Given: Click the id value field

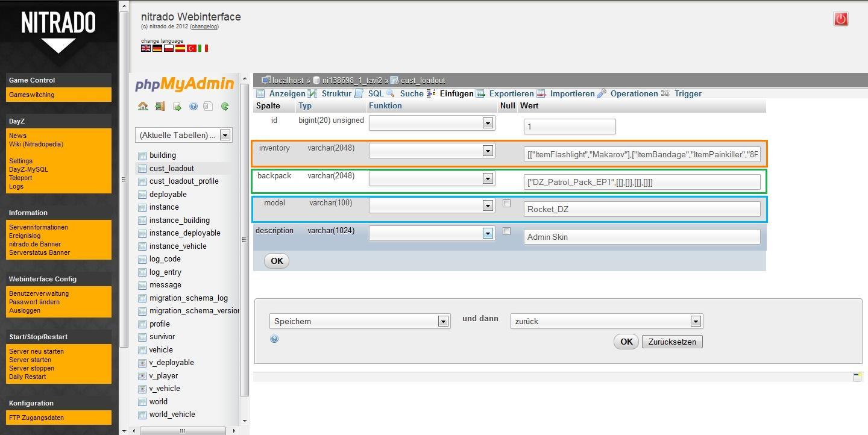Looking at the screenshot, I should 570,126.
